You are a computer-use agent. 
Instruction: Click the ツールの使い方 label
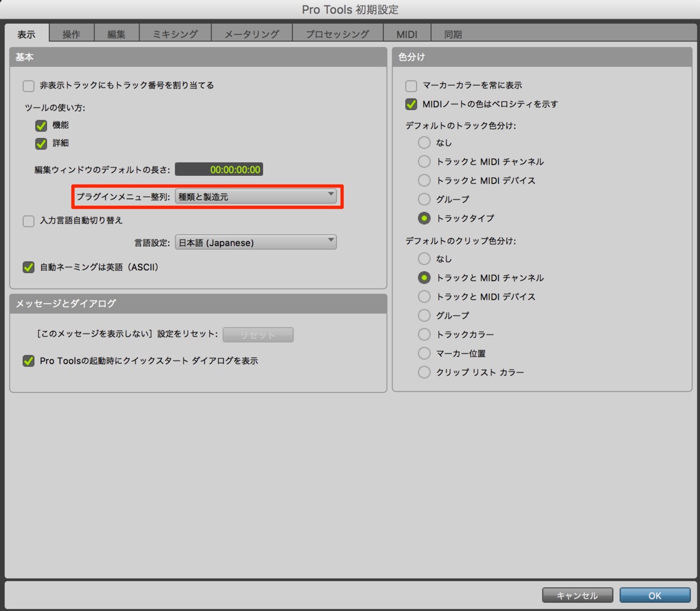tap(55, 108)
